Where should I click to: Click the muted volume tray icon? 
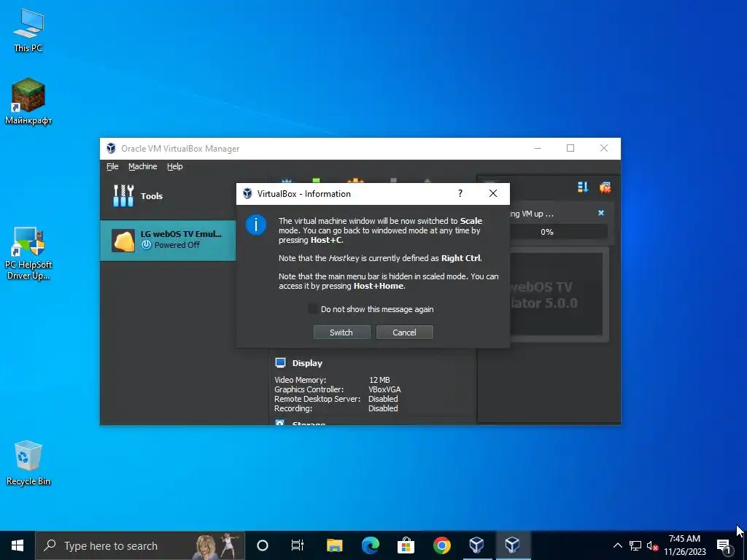(x=652, y=545)
